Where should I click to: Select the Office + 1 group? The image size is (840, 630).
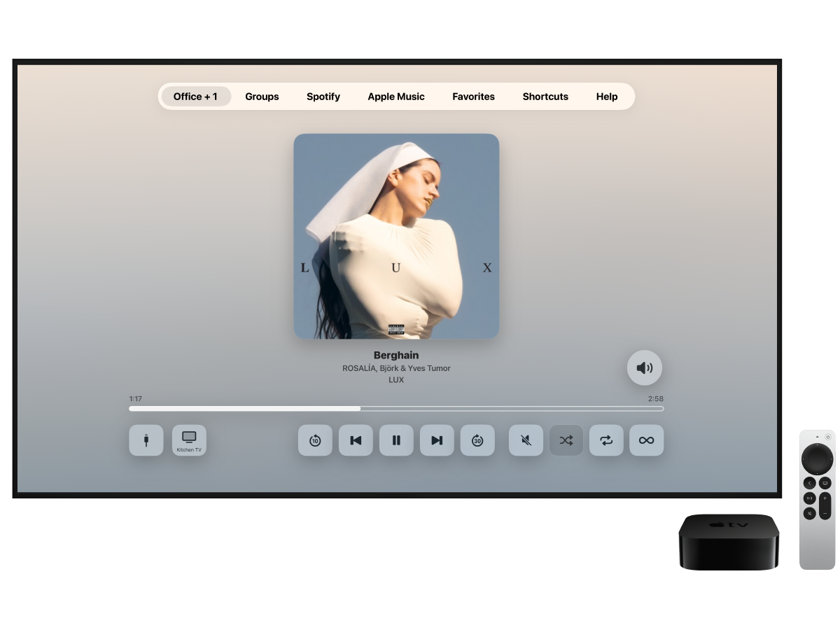pyautogui.click(x=196, y=96)
